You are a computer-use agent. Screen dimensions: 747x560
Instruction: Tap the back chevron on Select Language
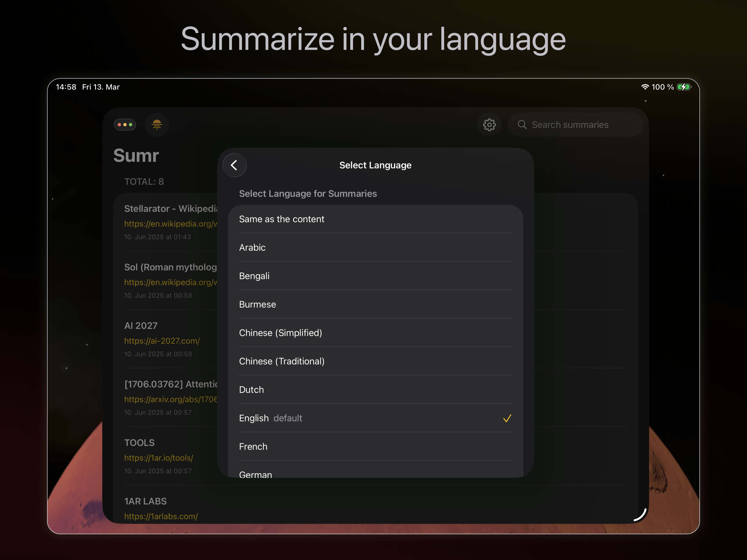point(234,165)
